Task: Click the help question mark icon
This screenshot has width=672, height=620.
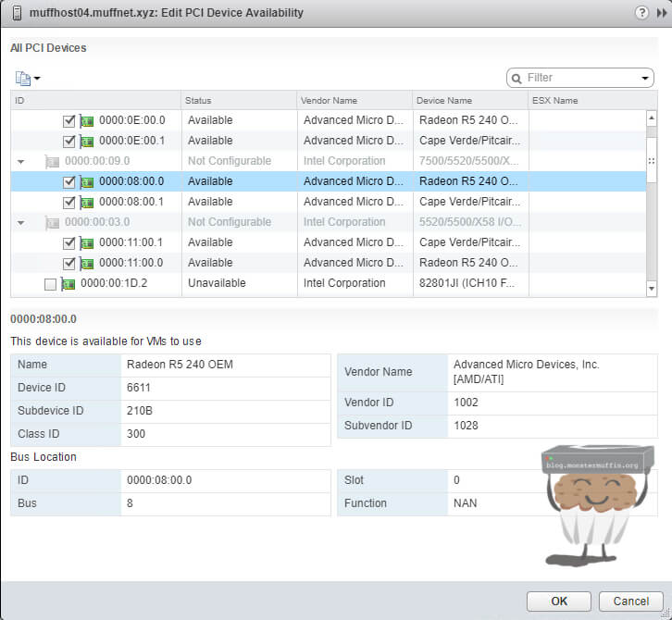Action: click(x=641, y=13)
